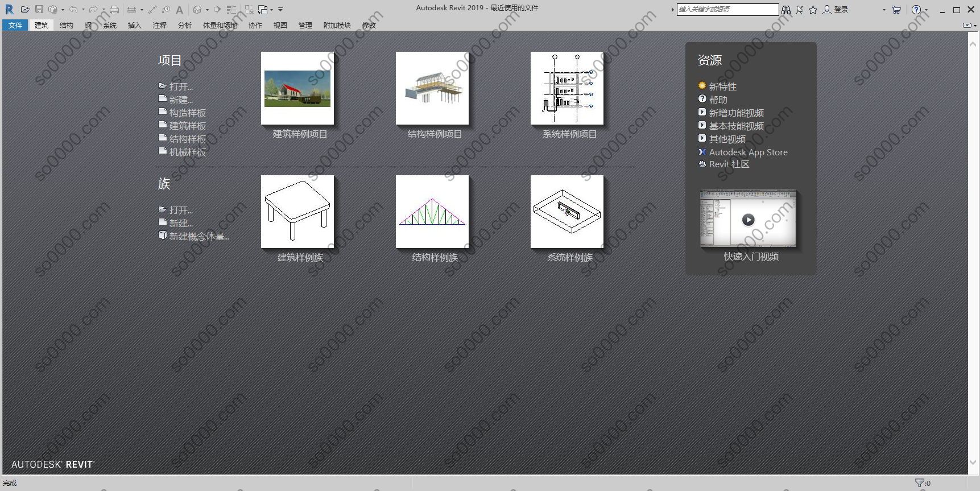Switch to the 注释 ribbon tab

tap(160, 25)
